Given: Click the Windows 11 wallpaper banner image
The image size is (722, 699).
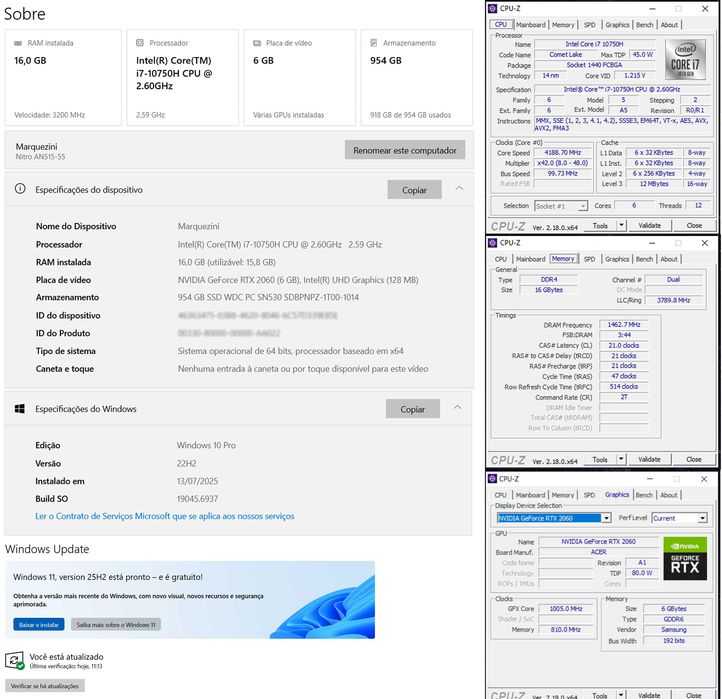Looking at the screenshot, I should 190,600.
